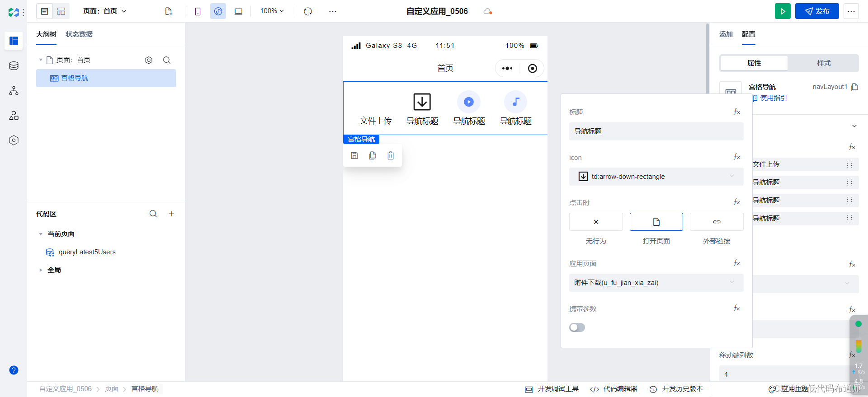
Task: Switch to the 状态数据 tab
Action: (x=79, y=34)
